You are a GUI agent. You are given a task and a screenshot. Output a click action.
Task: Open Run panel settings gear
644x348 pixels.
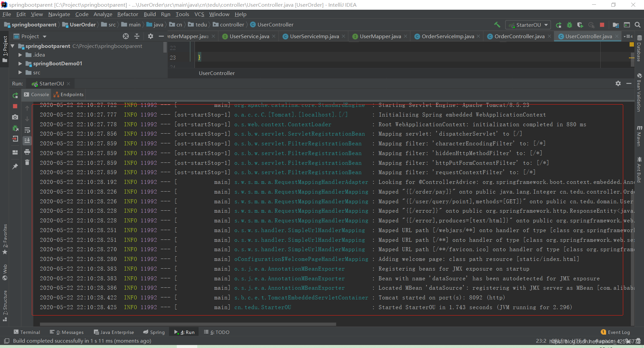point(618,83)
